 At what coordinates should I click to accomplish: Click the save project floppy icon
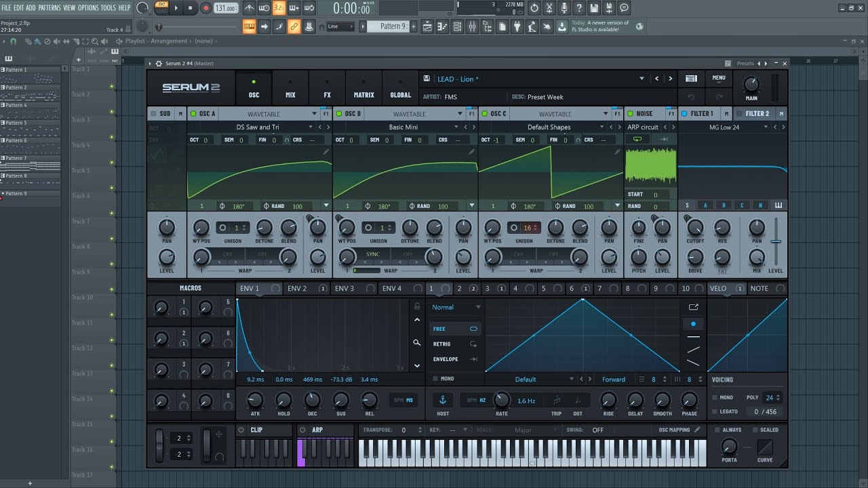coord(594,8)
